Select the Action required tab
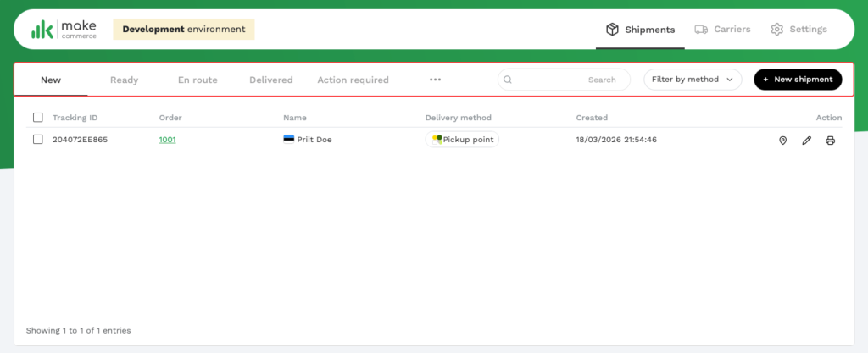The width and height of the screenshot is (868, 353). (353, 80)
